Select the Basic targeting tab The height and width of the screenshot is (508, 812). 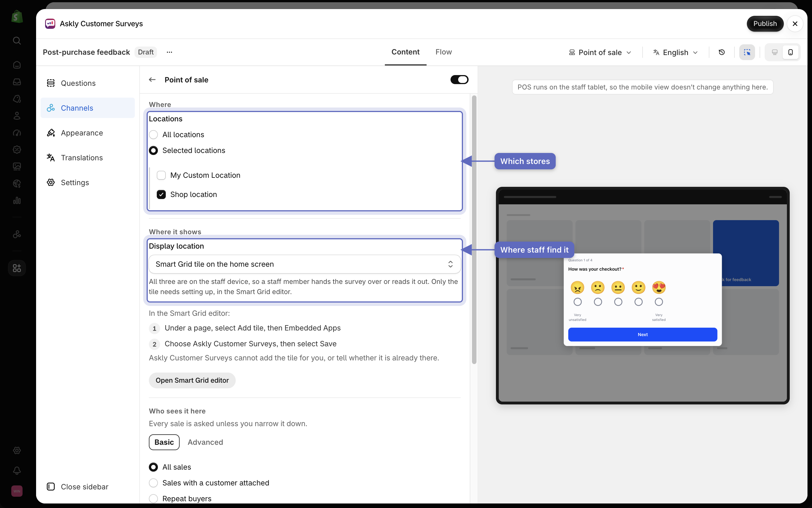tap(164, 442)
